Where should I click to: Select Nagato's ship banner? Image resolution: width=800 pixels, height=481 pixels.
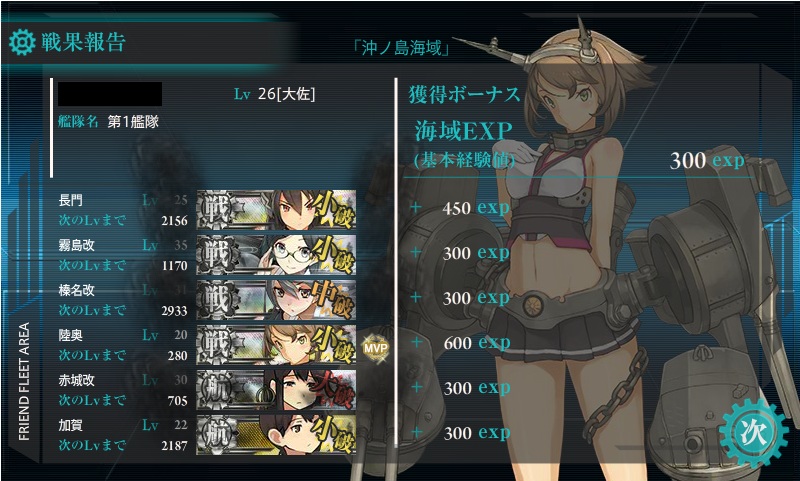pyautogui.click(x=276, y=210)
